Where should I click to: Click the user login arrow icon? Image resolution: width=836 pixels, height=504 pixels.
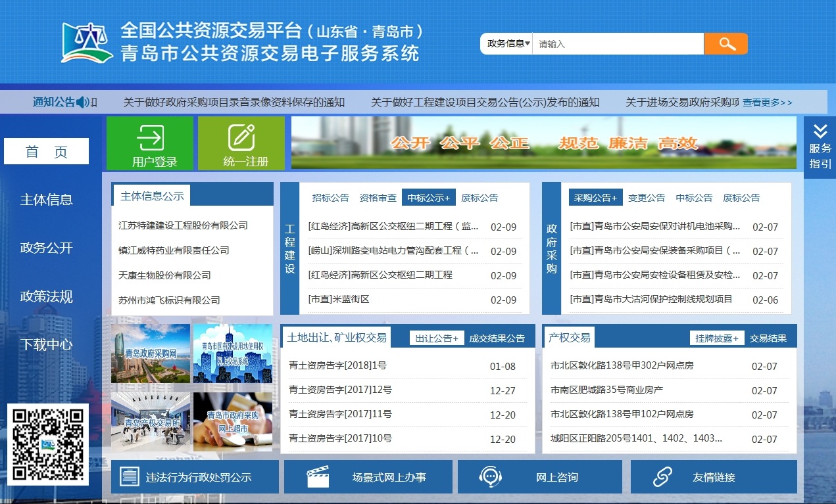tap(150, 137)
